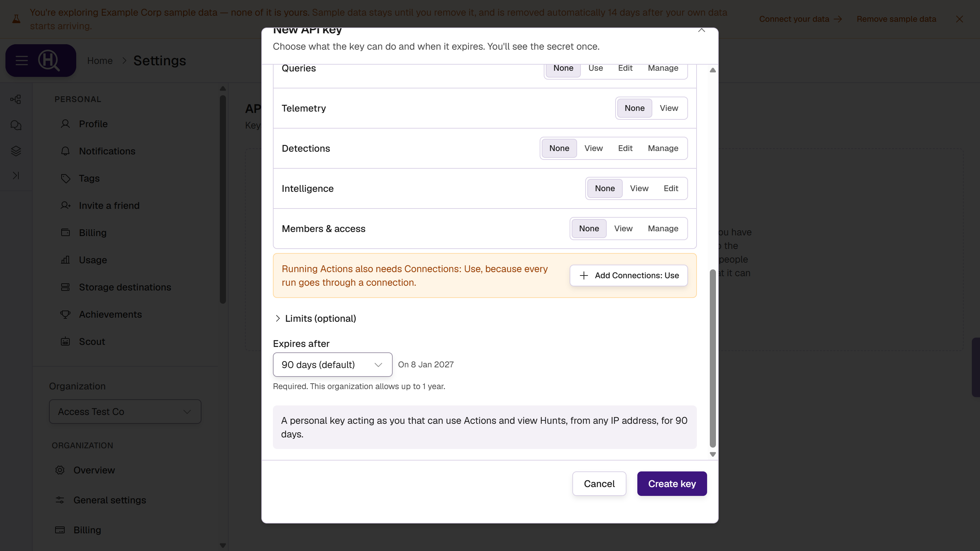This screenshot has width=980, height=551.
Task: Click the Overview gear icon
Action: click(60, 470)
